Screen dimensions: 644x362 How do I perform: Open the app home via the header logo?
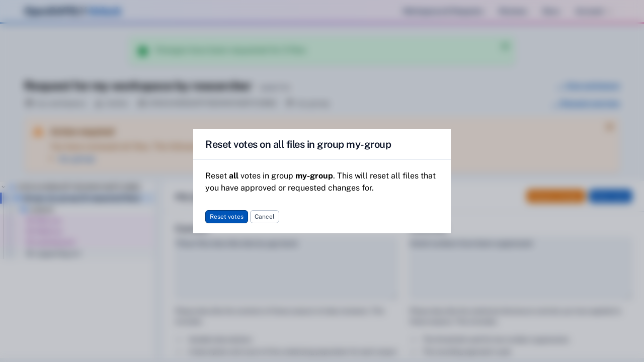[72, 11]
